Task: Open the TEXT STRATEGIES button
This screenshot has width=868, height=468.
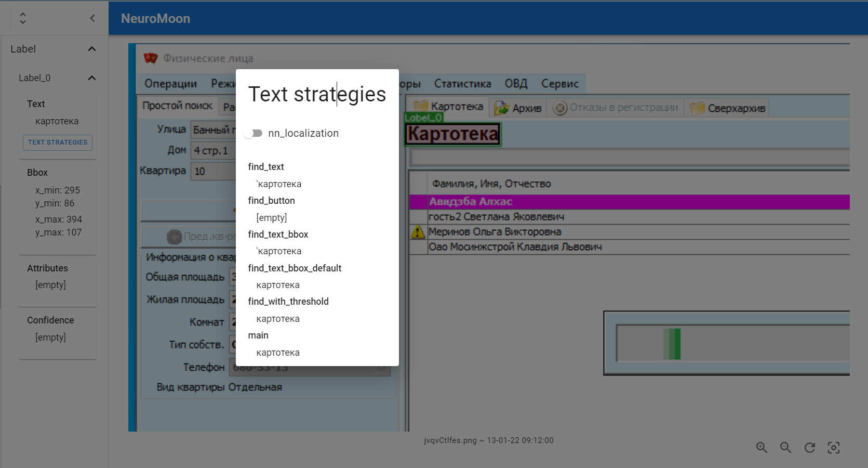Action: tap(58, 142)
